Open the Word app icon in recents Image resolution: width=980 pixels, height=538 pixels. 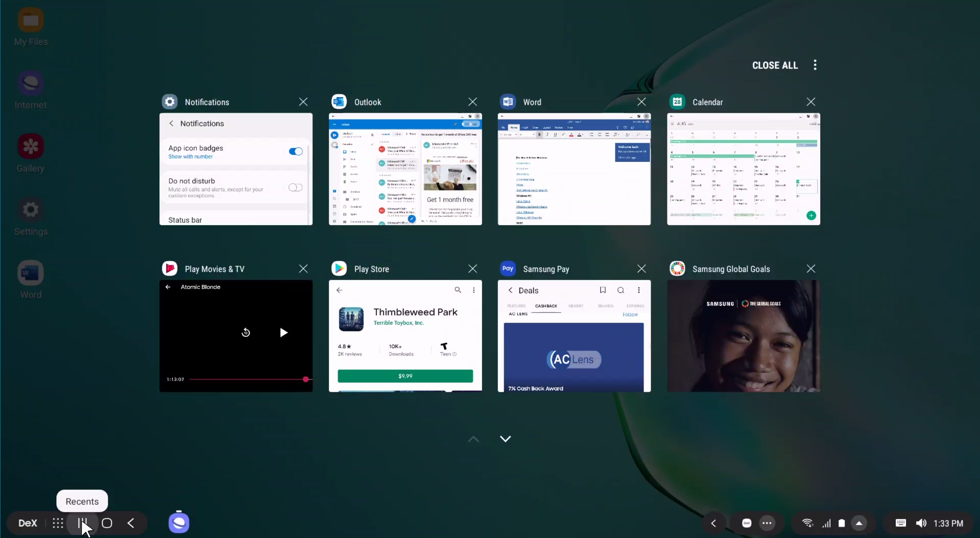tap(508, 102)
